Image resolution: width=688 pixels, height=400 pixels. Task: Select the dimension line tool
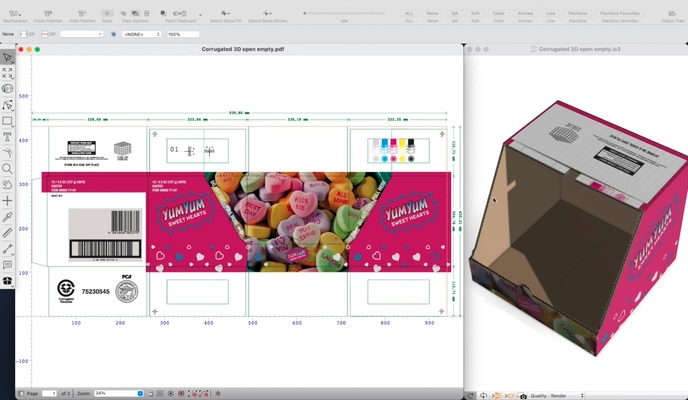pos(7,249)
